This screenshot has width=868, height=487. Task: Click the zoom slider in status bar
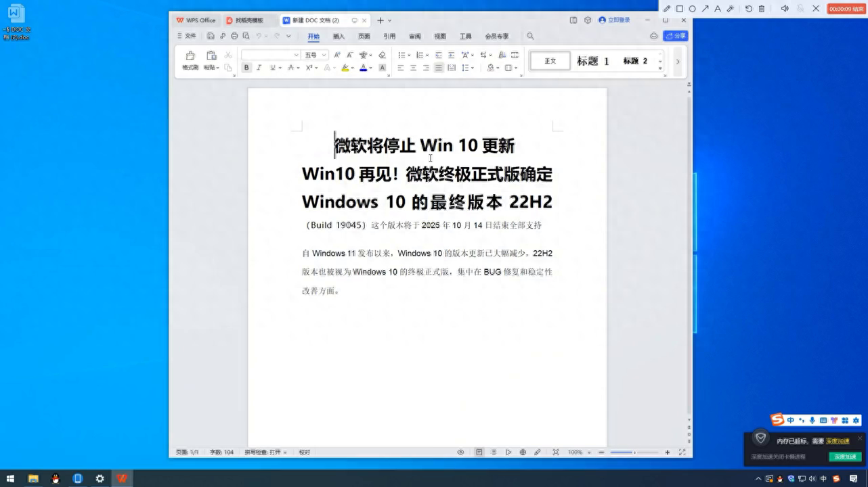(634, 452)
